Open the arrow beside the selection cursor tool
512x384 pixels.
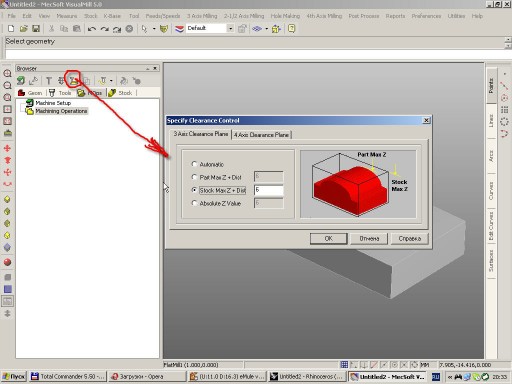pos(154,29)
